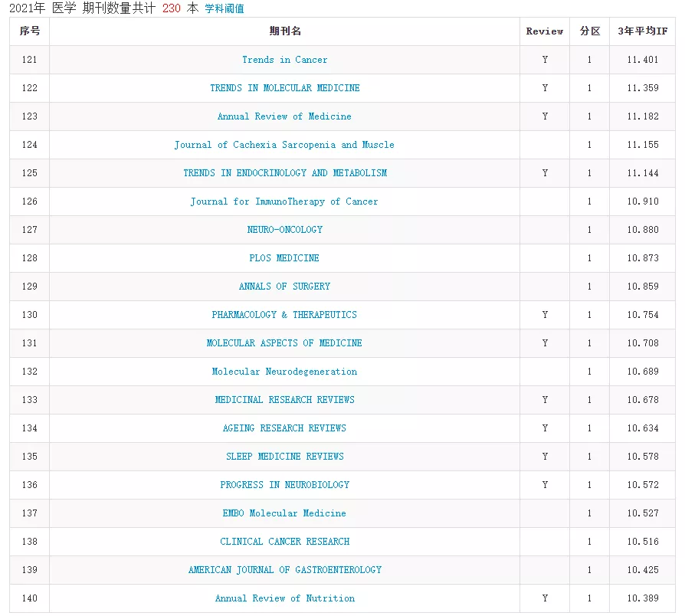
Task: Open MEDICINAL RESEARCH REVIEWS link
Action: click(x=284, y=400)
